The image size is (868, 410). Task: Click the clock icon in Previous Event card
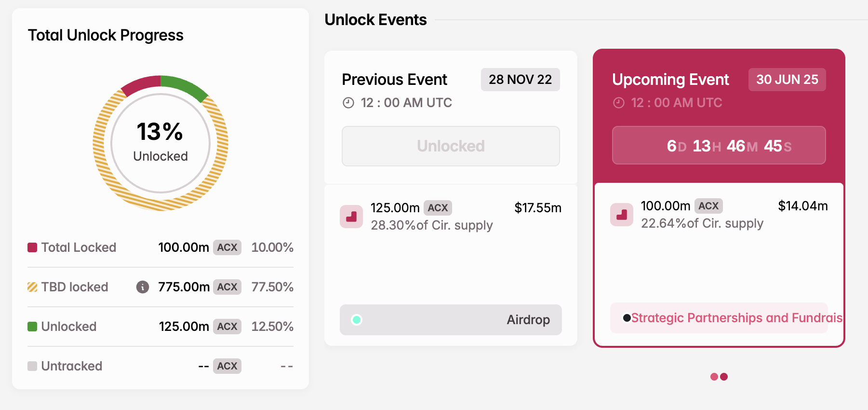click(348, 102)
